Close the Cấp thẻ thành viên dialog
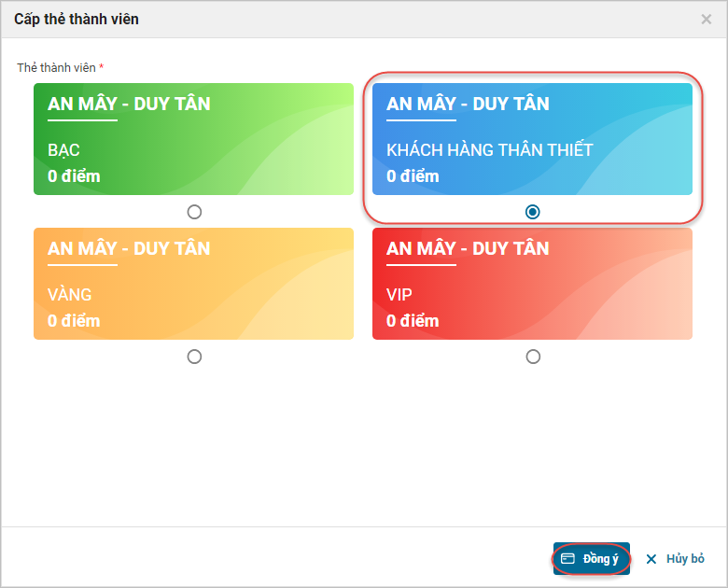728x588 pixels. click(707, 19)
